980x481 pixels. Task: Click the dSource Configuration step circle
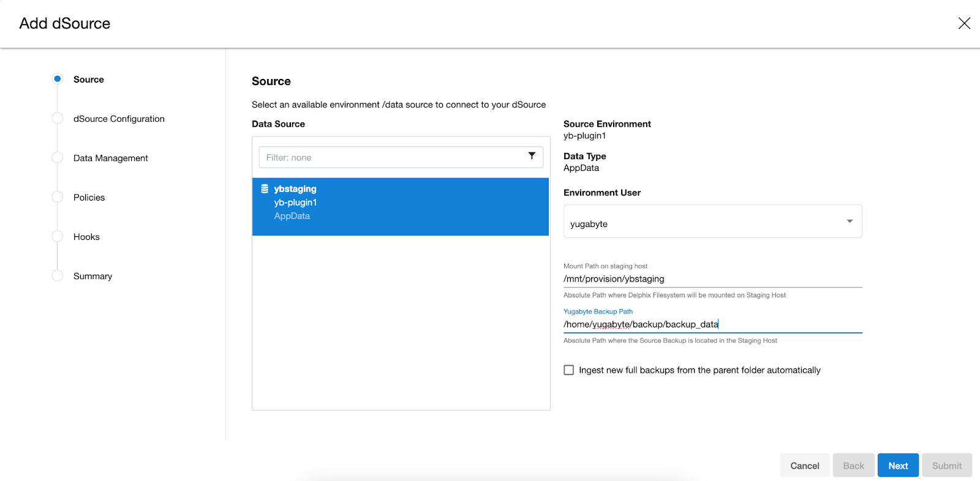click(58, 119)
